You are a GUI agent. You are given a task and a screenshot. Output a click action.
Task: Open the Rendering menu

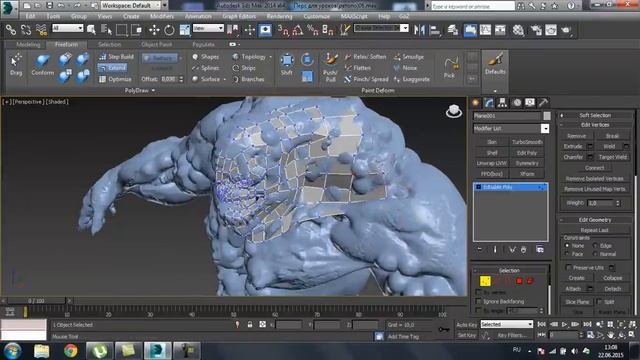[x=280, y=16]
